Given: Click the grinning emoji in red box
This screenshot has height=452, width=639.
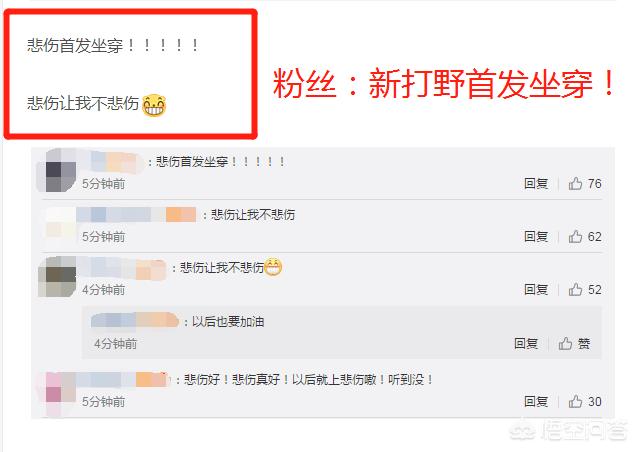Looking at the screenshot, I should pyautogui.click(x=154, y=105).
